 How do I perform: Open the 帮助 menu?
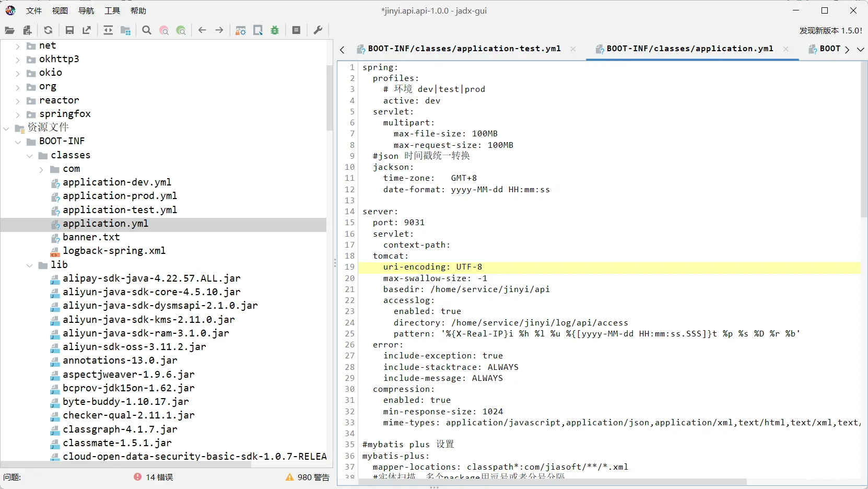coord(138,10)
